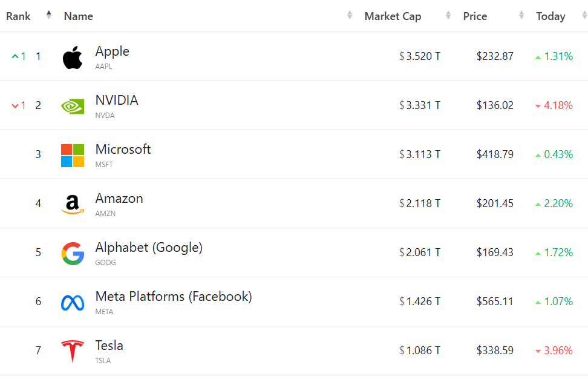The image size is (588, 379).
Task: Open the Apple company link
Action: click(x=113, y=51)
